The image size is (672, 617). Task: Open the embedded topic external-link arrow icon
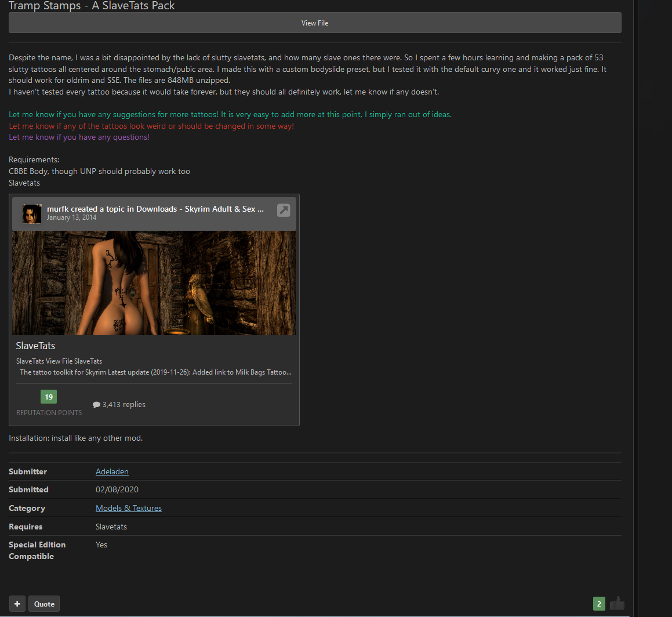[284, 210]
